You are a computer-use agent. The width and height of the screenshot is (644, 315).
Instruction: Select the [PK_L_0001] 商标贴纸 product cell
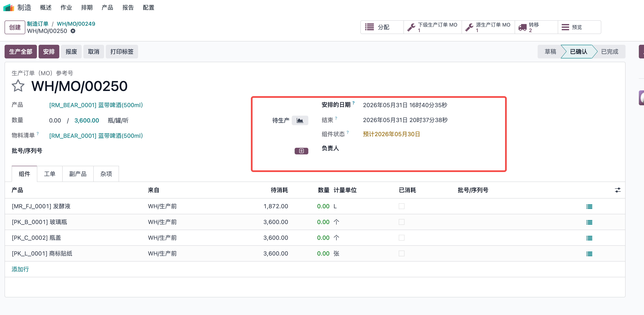click(x=42, y=253)
